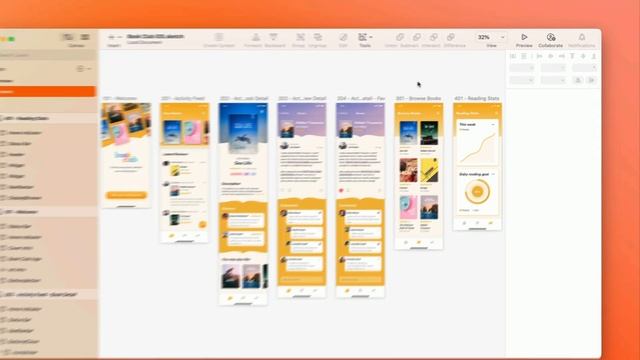Image resolution: width=640 pixels, height=360 pixels.
Task: Select the 101 Welcome artboard title on canvas
Action: 120,98
